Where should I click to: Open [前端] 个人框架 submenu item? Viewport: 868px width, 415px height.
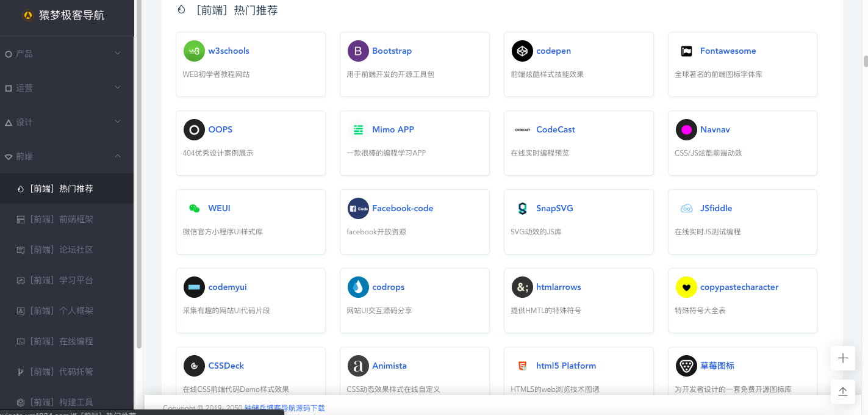[67, 311]
